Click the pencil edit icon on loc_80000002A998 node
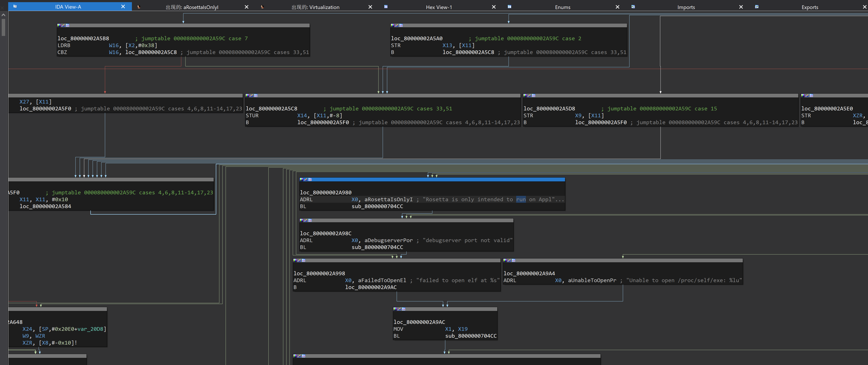Viewport: 868px width, 365px height. click(x=299, y=261)
